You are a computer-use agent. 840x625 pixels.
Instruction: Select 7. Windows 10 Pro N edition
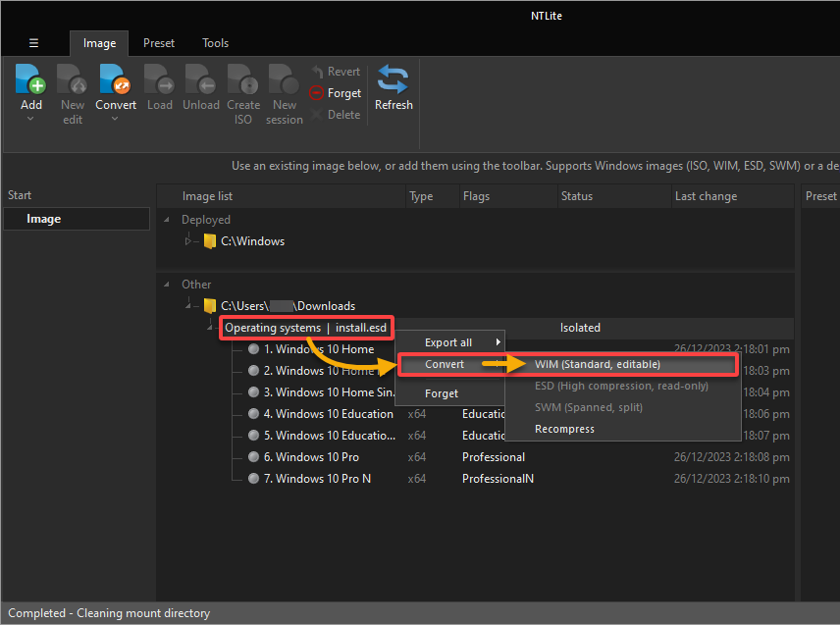[x=317, y=478]
